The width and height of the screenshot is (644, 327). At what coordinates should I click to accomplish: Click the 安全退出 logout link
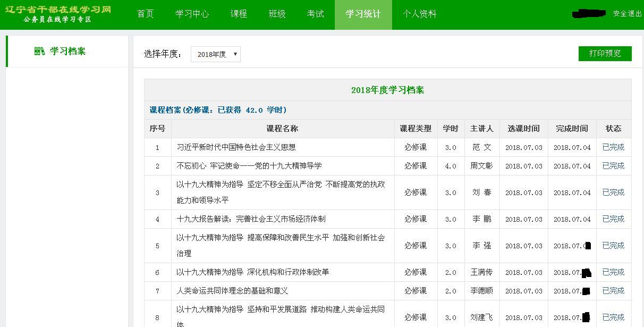[627, 14]
